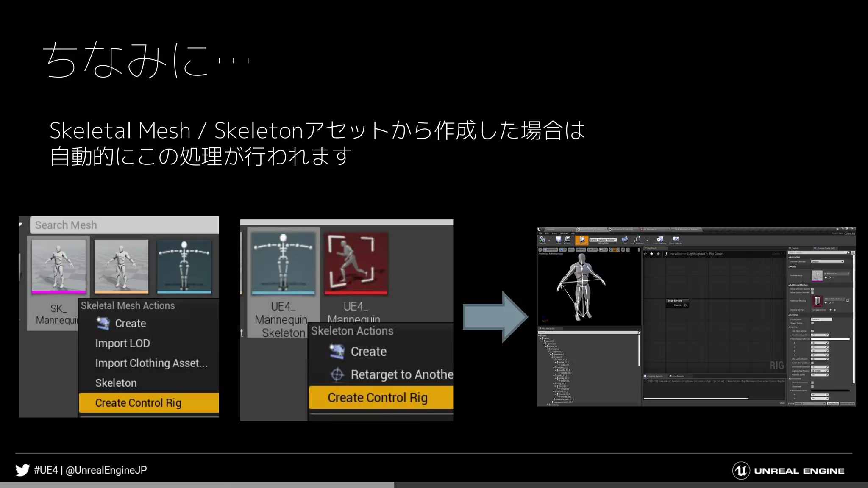868x488 pixels.
Task: Click the Find toolbar icon
Action: pos(624,239)
